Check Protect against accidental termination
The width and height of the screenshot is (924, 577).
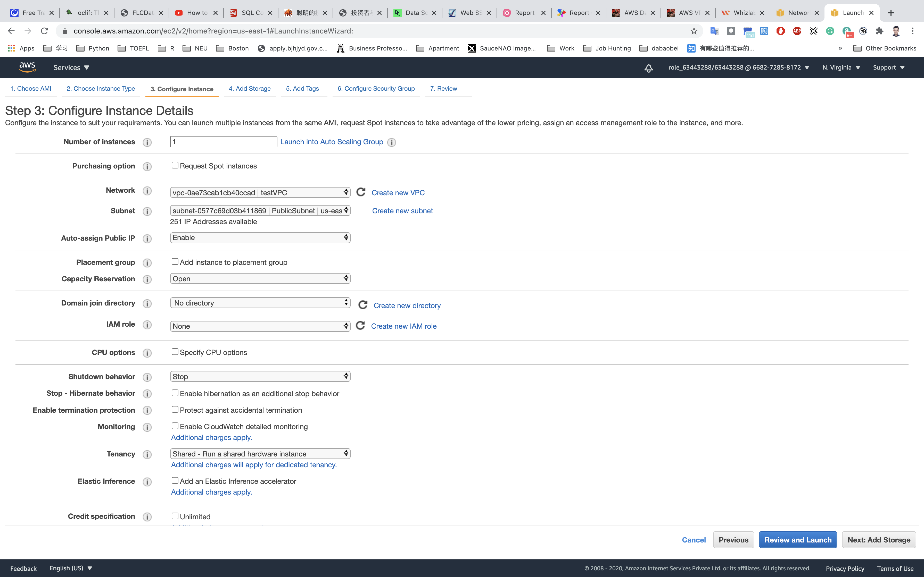[x=175, y=410]
